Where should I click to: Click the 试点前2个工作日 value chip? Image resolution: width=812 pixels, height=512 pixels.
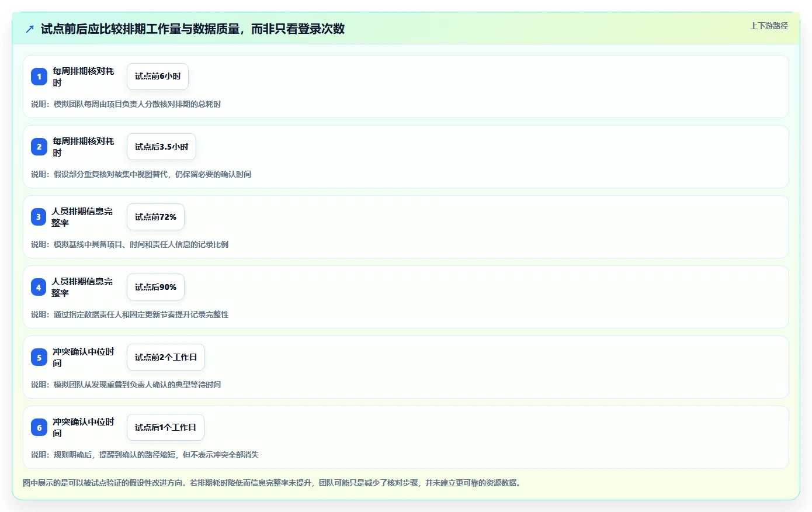coord(166,357)
